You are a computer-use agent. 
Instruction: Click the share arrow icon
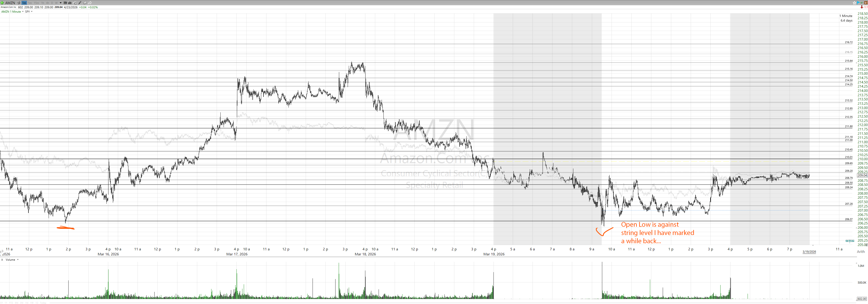90,3
